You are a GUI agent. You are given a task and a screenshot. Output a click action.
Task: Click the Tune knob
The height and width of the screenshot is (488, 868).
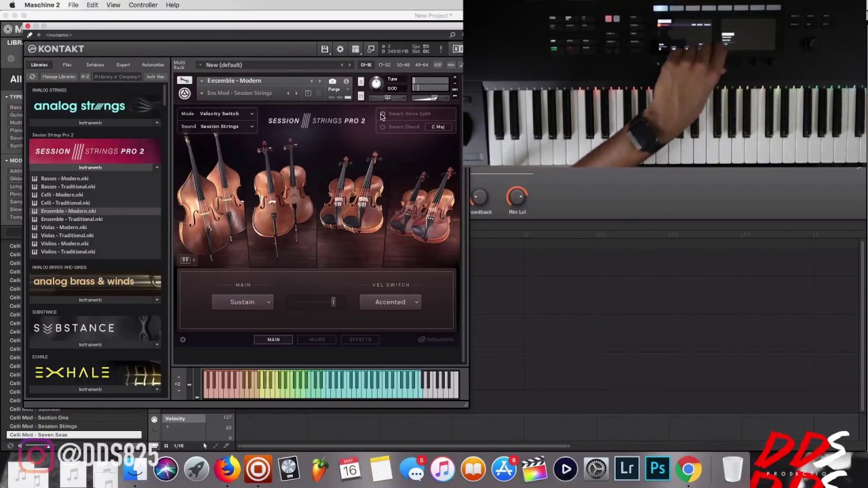click(376, 83)
